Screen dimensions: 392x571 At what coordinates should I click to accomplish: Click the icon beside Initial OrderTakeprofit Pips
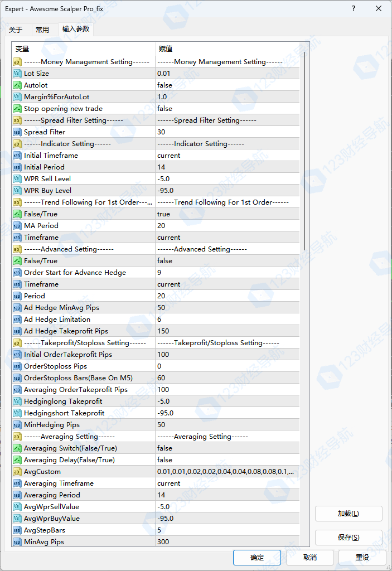pyautogui.click(x=17, y=355)
